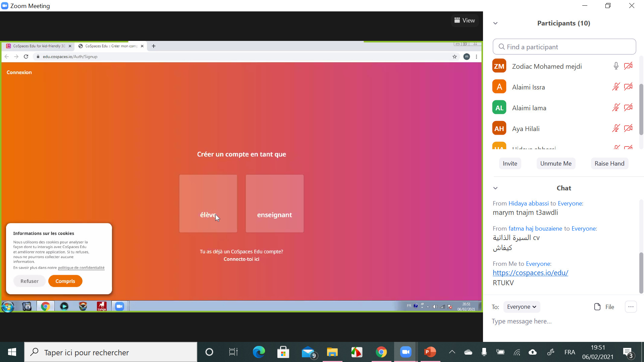Click Alaimi lama camera-off icon
Image resolution: width=644 pixels, height=362 pixels.
628,108
